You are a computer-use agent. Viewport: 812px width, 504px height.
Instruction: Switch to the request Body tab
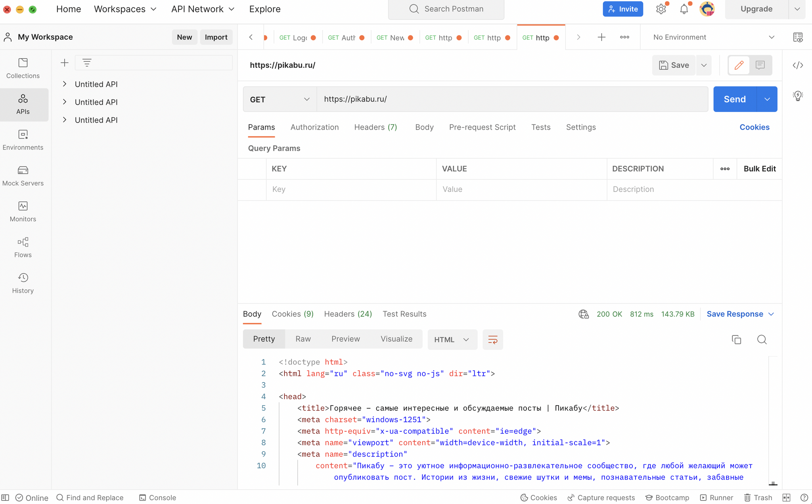point(424,127)
